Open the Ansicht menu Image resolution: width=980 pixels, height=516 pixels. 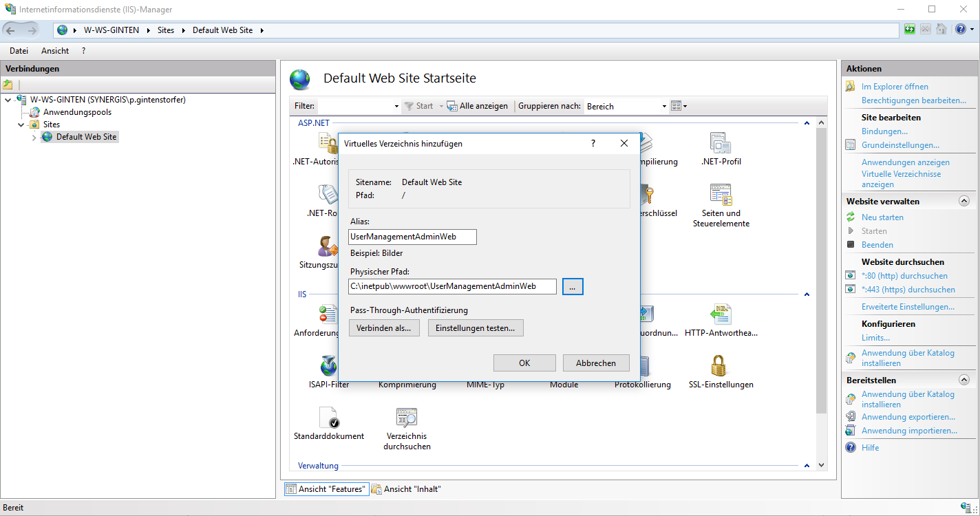point(55,51)
